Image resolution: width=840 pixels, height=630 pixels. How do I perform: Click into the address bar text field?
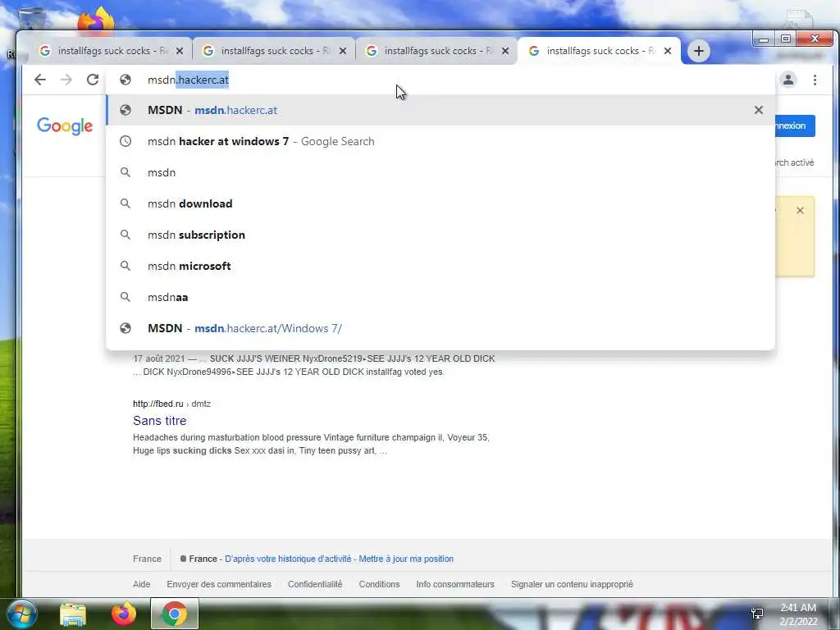coord(441,80)
